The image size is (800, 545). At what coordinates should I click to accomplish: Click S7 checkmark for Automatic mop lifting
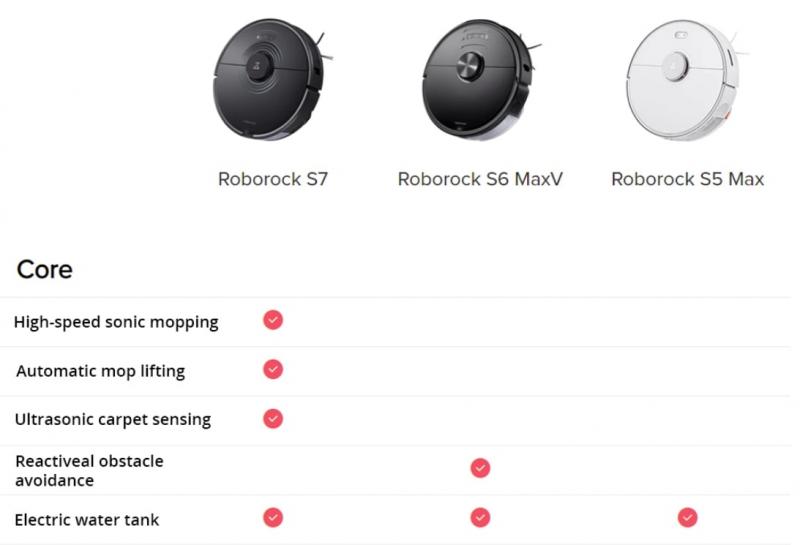273,369
